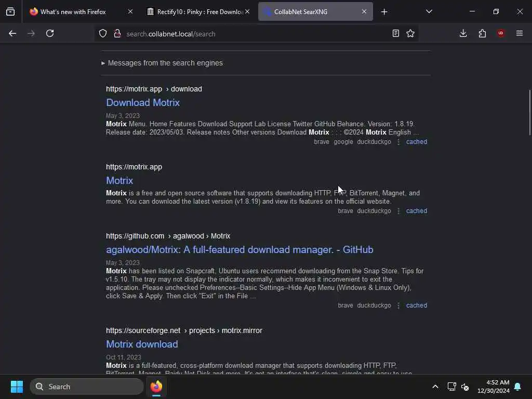Image resolution: width=532 pixels, height=399 pixels.
Task: Open tracking protection shield icon
Action: [103, 33]
